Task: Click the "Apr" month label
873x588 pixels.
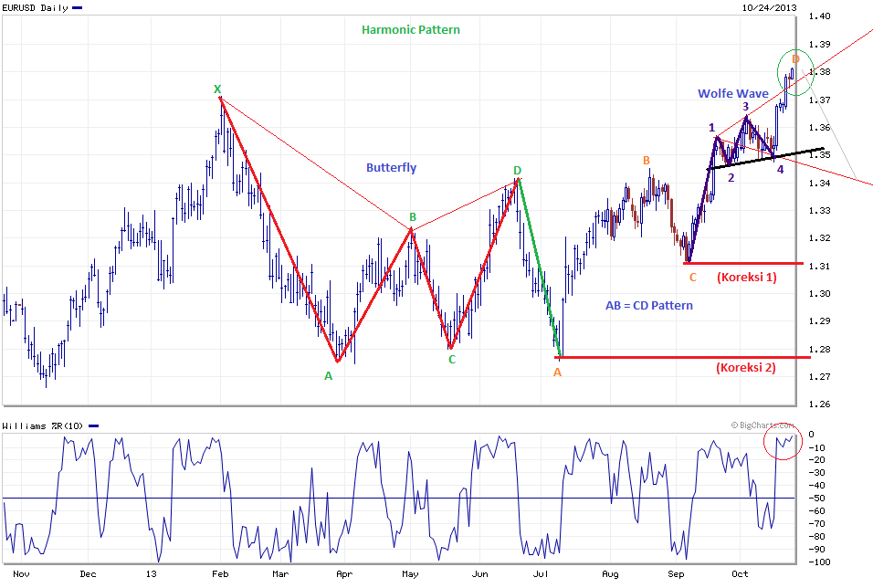Action: 344,574
